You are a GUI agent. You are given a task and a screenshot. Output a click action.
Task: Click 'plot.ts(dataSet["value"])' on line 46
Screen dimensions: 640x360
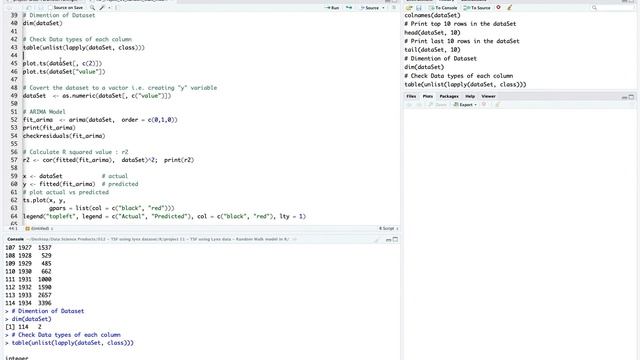pos(64,72)
